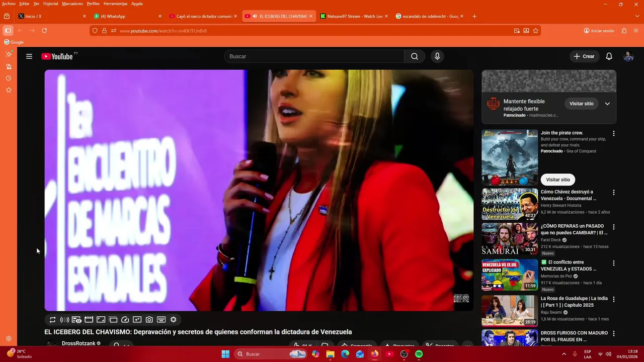Take a video screenshot with the camera icon
644x362 pixels.
pyautogui.click(x=149, y=320)
